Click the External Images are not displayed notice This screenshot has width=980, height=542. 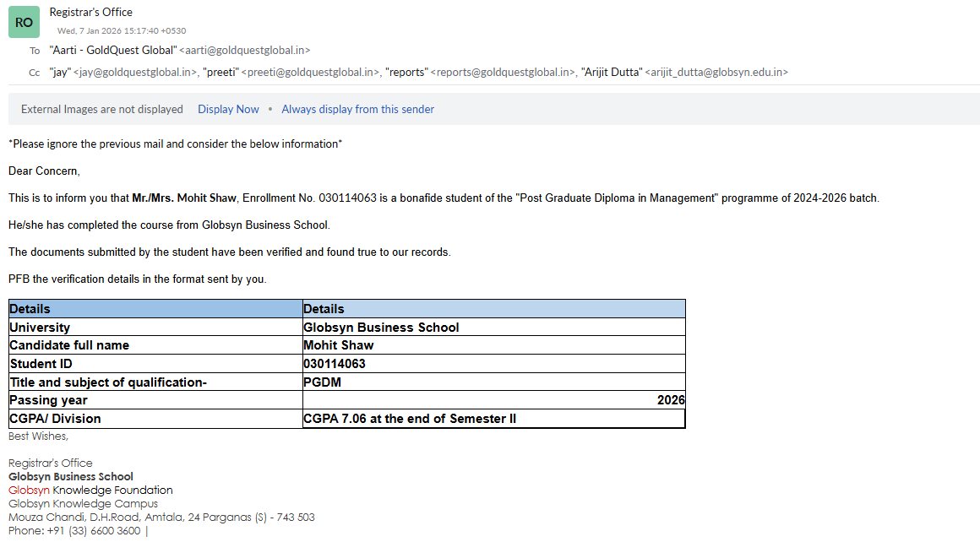[101, 109]
